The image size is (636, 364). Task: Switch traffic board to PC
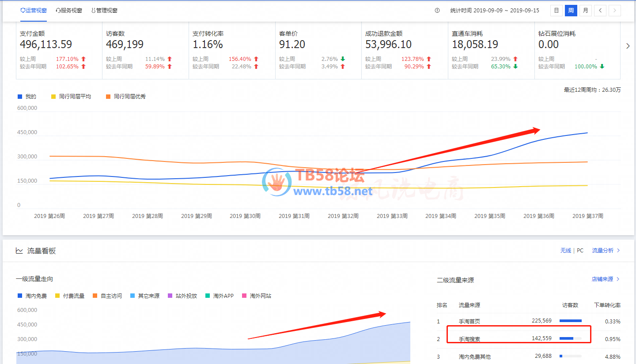pos(580,251)
